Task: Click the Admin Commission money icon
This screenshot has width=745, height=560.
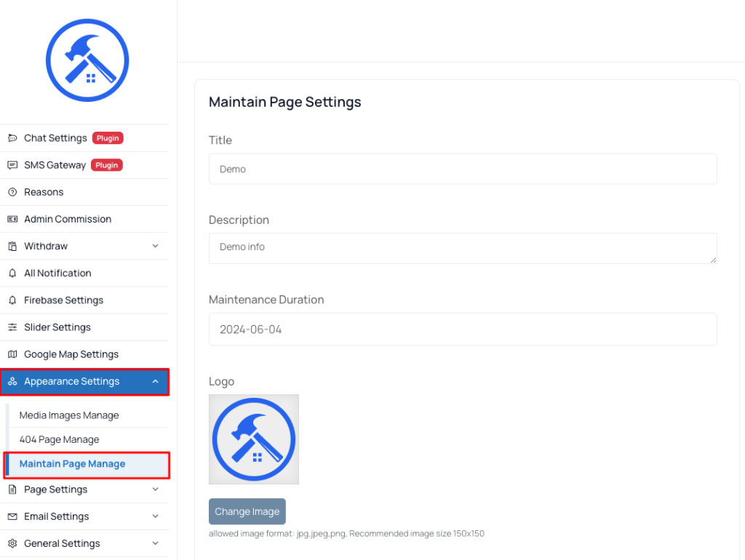Action: [12, 219]
